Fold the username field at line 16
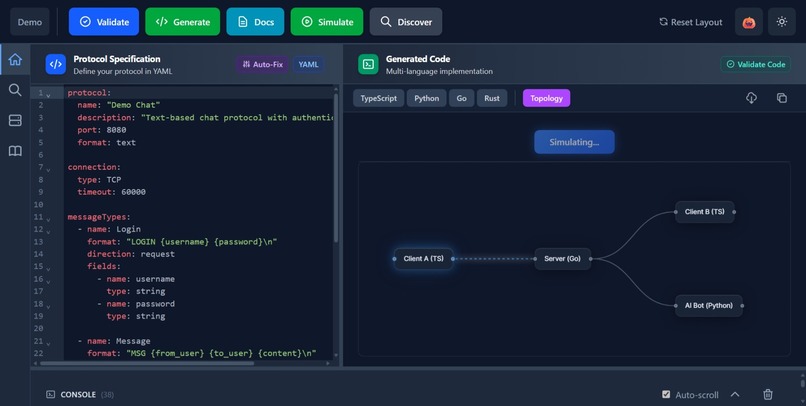806x406 pixels. (x=48, y=281)
